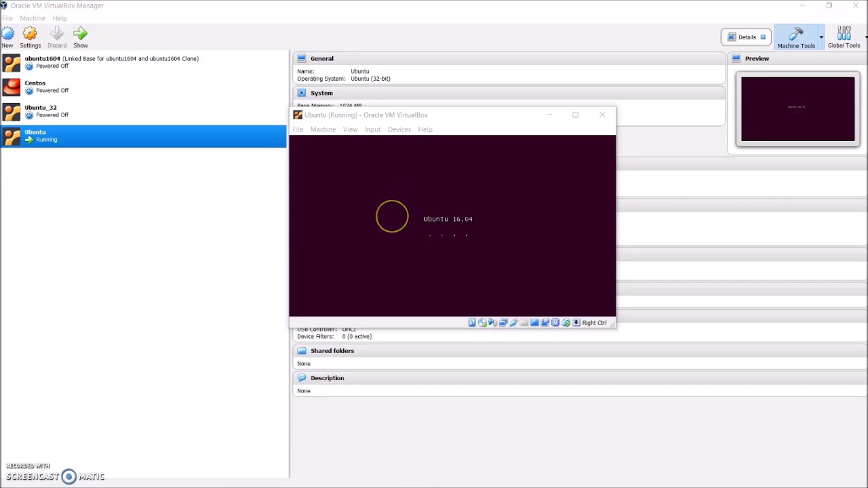Click the hard disk activity icon in VM status bar

472,323
